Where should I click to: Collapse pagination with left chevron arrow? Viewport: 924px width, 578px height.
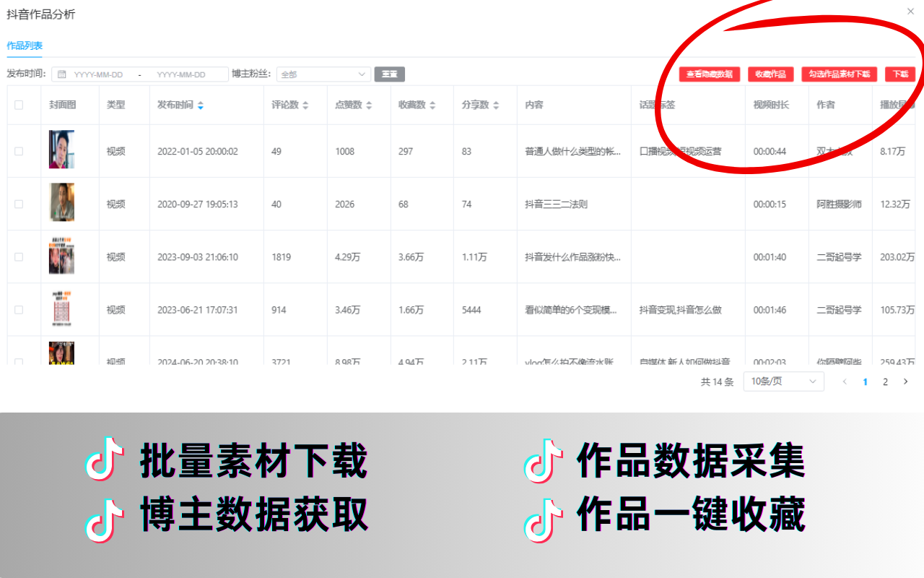[x=845, y=381]
